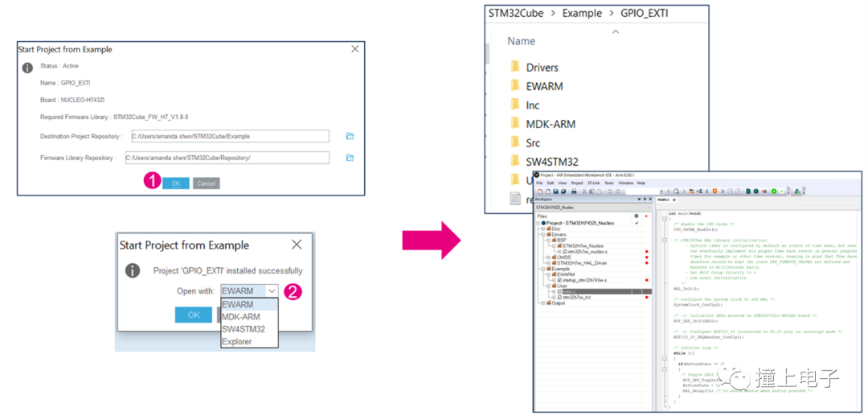Click the green Download and Debug button

774,192
